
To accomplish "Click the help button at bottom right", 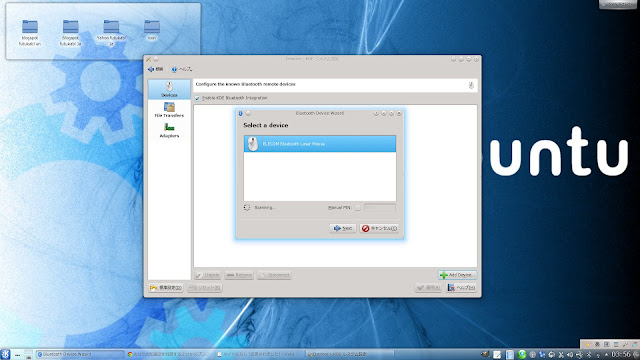I will (x=461, y=288).
